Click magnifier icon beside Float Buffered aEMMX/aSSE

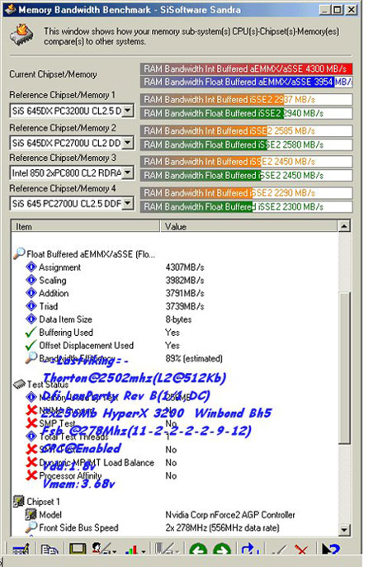19,253
